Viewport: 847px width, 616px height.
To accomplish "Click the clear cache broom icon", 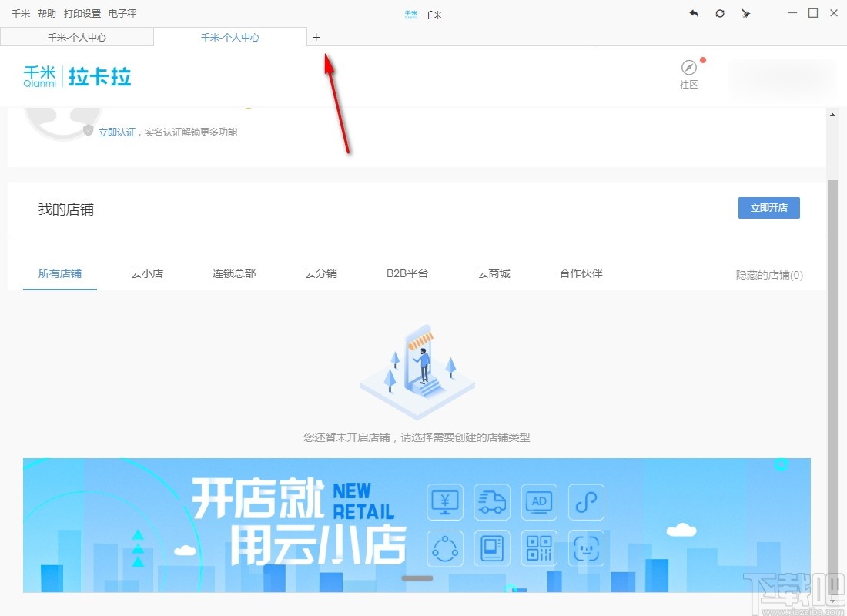I will click(x=745, y=13).
